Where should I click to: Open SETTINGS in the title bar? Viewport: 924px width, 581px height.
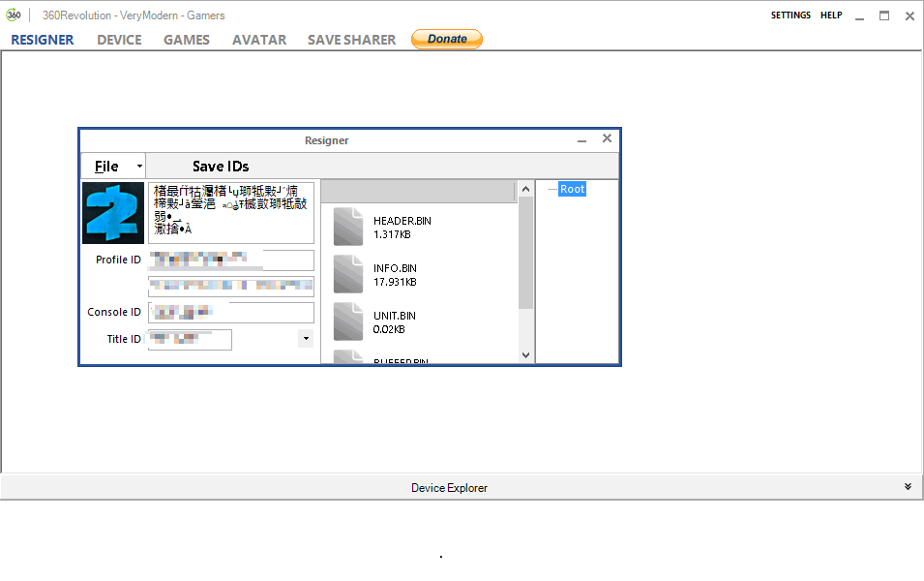(790, 15)
